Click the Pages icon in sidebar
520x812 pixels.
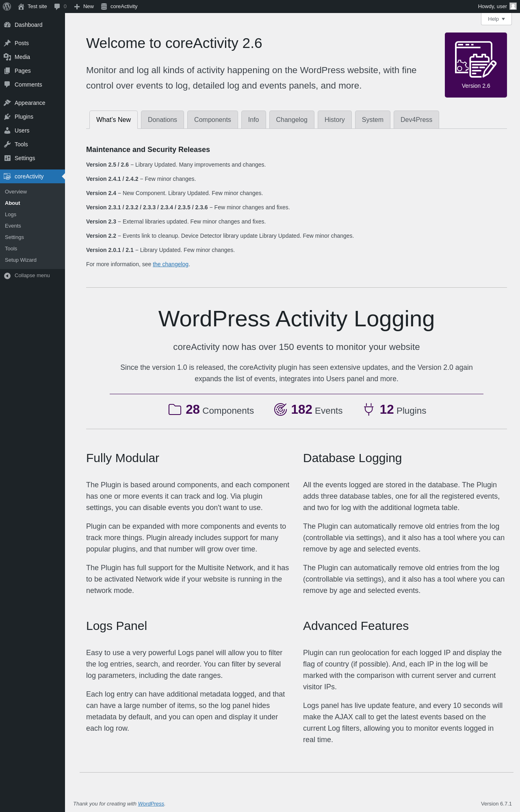7,71
